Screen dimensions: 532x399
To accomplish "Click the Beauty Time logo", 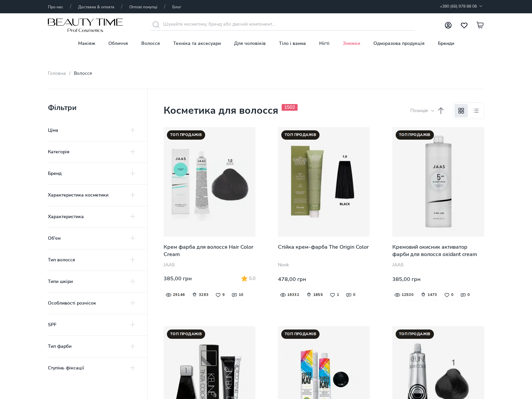I will click(85, 25).
